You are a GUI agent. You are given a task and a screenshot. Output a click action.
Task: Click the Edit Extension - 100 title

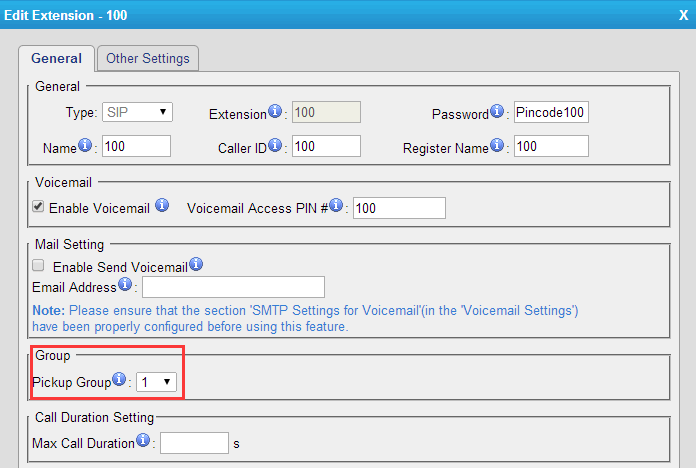click(x=66, y=15)
